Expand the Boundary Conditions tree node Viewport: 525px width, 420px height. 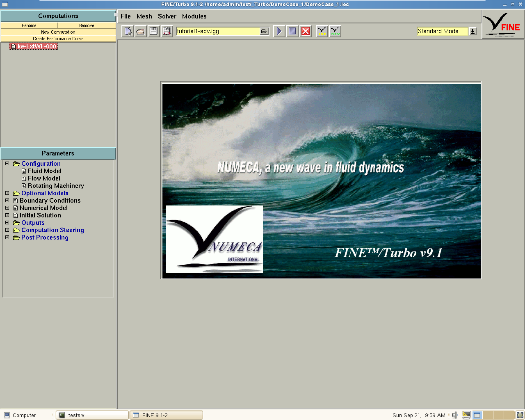[x=7, y=201]
